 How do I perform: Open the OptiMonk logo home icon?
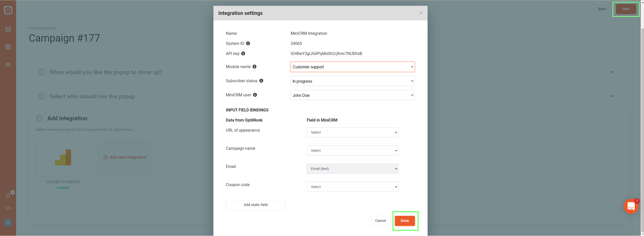8,10
